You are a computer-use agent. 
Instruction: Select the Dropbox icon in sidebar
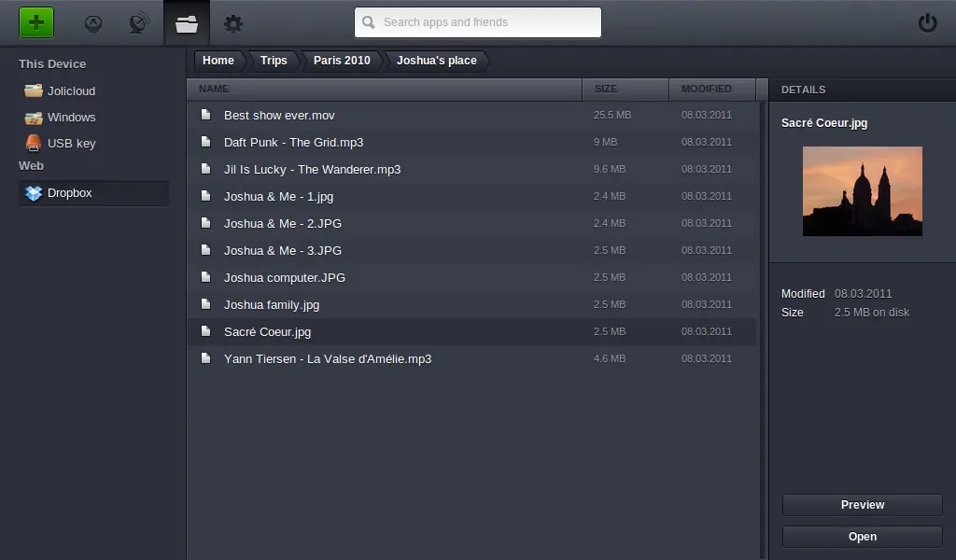34,193
